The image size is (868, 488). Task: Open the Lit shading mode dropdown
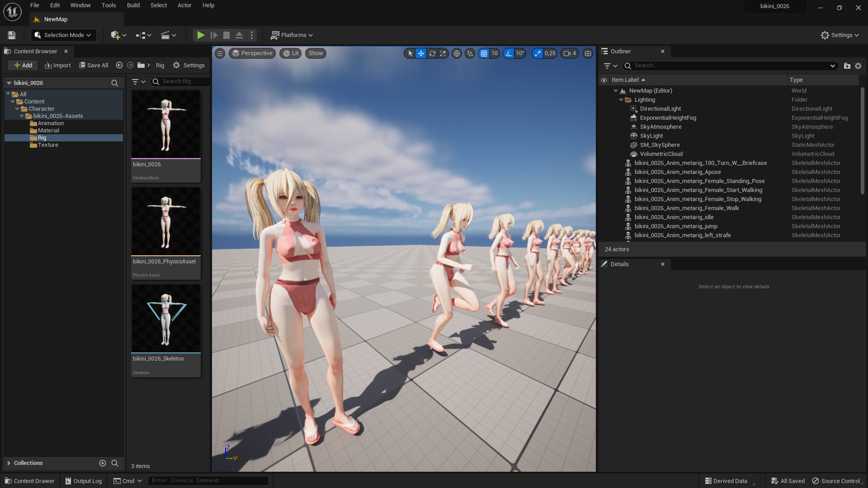click(290, 53)
